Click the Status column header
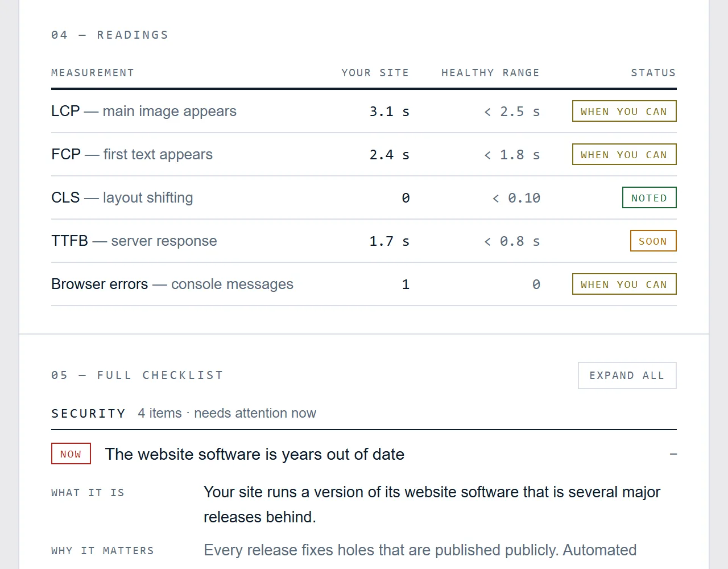The height and width of the screenshot is (569, 728). pyautogui.click(x=653, y=73)
